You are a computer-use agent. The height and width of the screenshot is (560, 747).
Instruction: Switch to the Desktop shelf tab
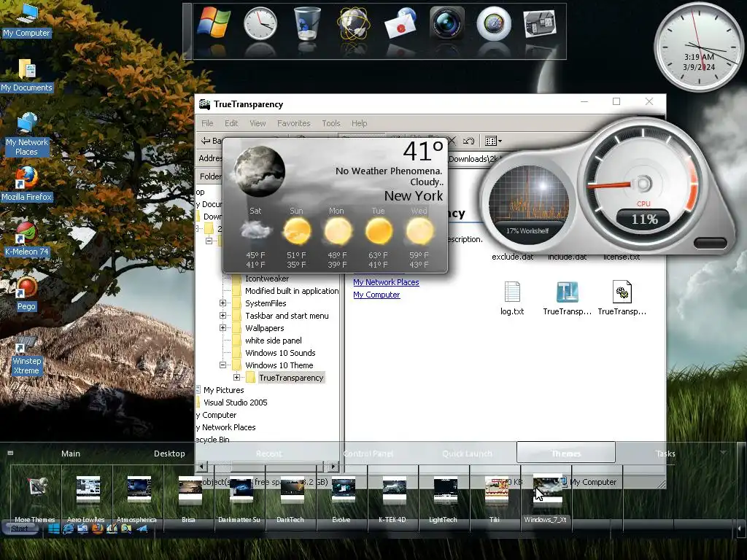point(169,454)
